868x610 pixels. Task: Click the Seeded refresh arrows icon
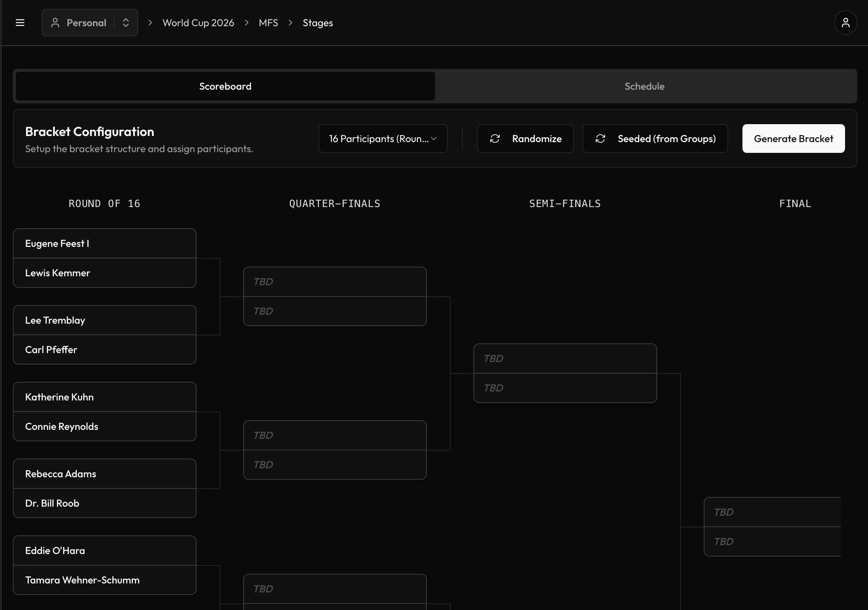pyautogui.click(x=600, y=139)
